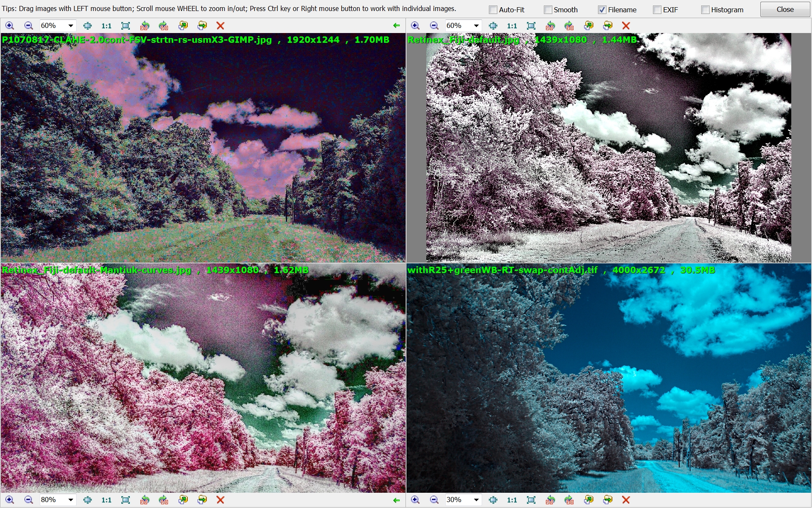Enable the EXIF checkbox
The width and height of the screenshot is (812, 508).
pos(657,10)
